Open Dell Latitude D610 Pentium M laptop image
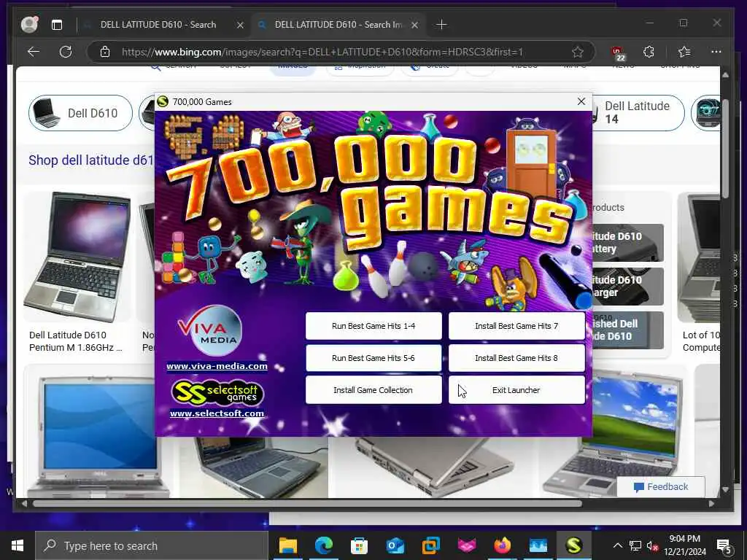The width and height of the screenshot is (747, 560). [77, 257]
